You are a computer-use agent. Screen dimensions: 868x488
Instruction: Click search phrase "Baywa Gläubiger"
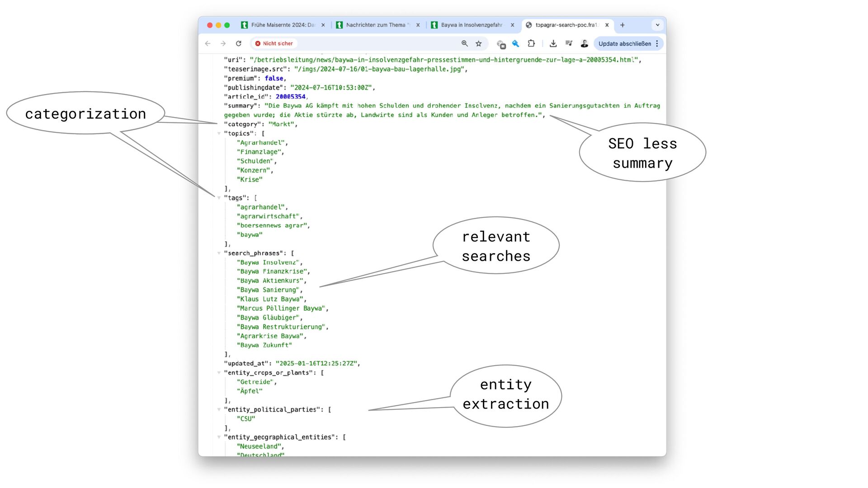[268, 318]
